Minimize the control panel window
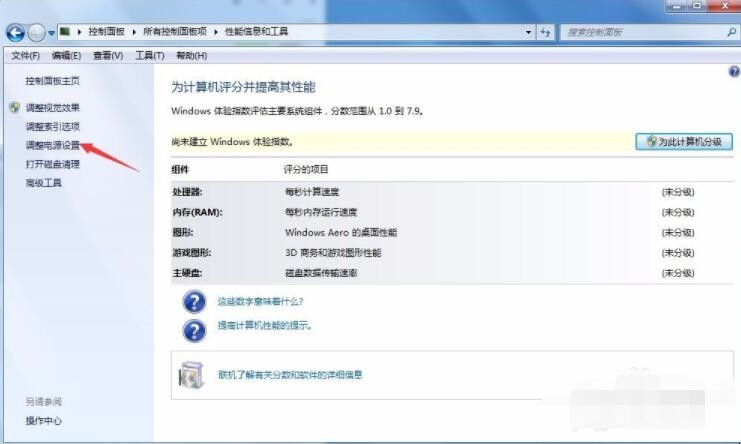 (x=677, y=6)
